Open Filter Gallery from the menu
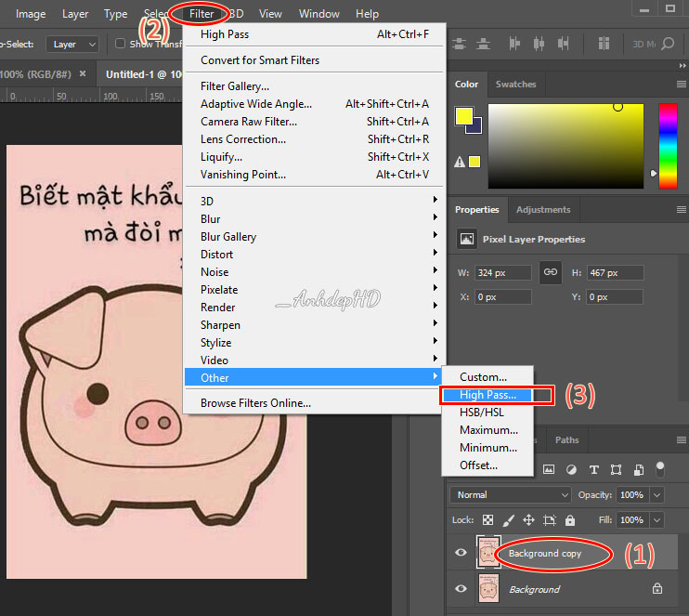 (315, 86)
